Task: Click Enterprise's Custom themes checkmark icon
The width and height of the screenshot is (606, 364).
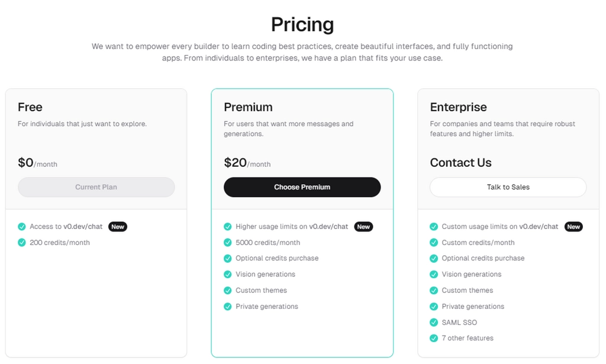Action: [434, 291]
